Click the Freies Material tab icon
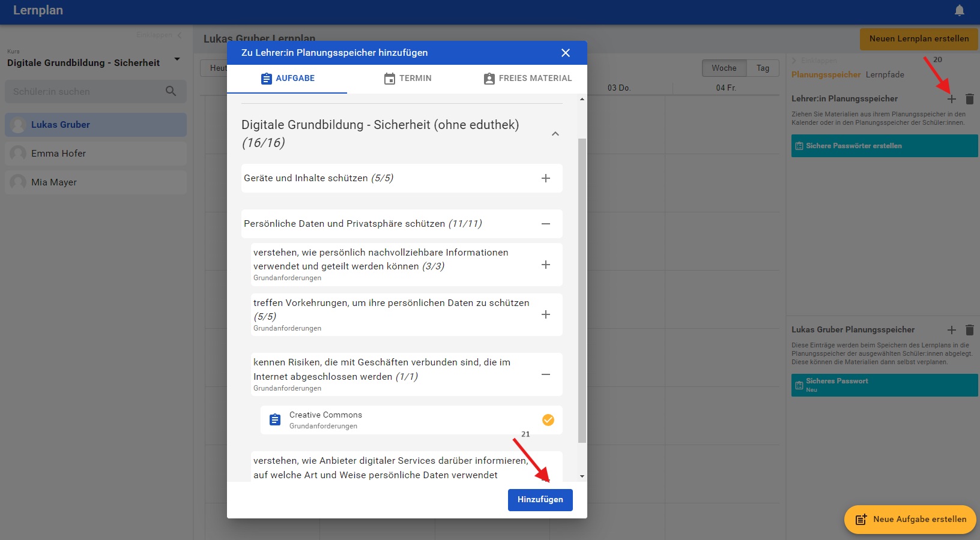 click(489, 79)
